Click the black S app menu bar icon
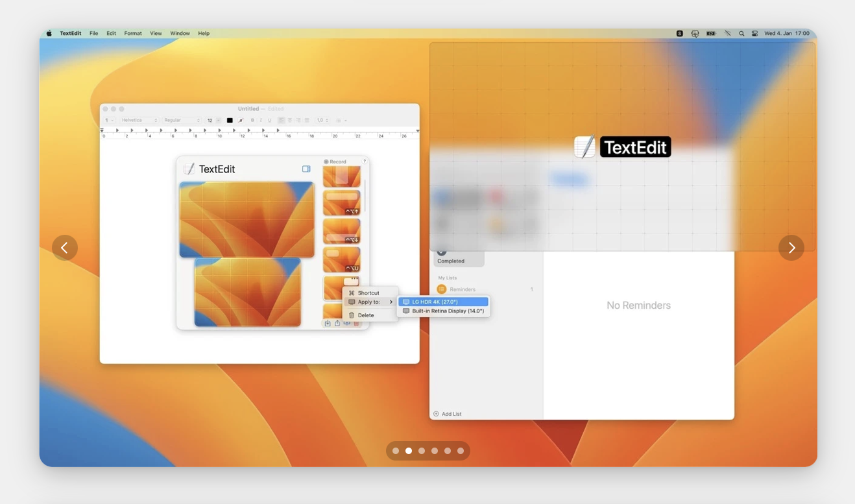Viewport: 855px width, 504px height. pos(680,33)
